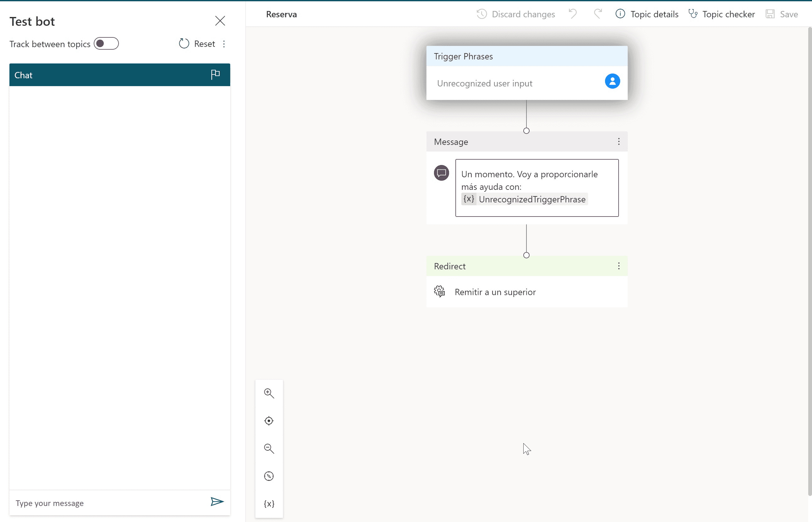
Task: Click the undo arrow icon
Action: pos(573,14)
